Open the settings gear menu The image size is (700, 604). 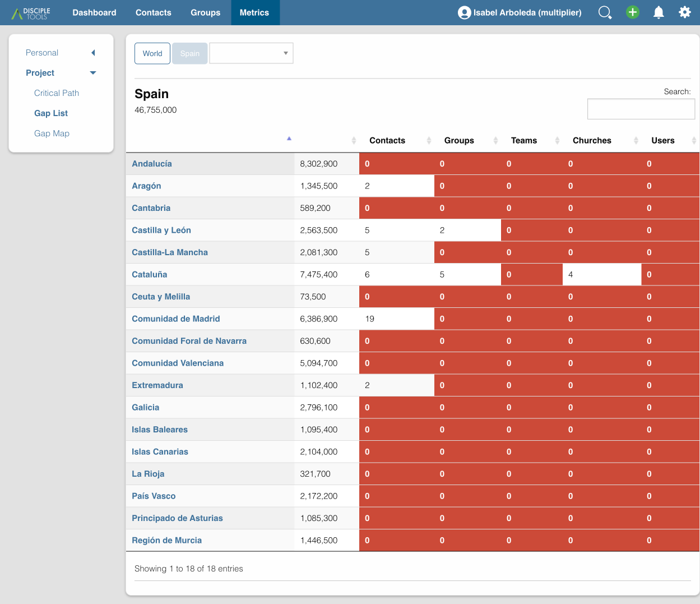(685, 12)
